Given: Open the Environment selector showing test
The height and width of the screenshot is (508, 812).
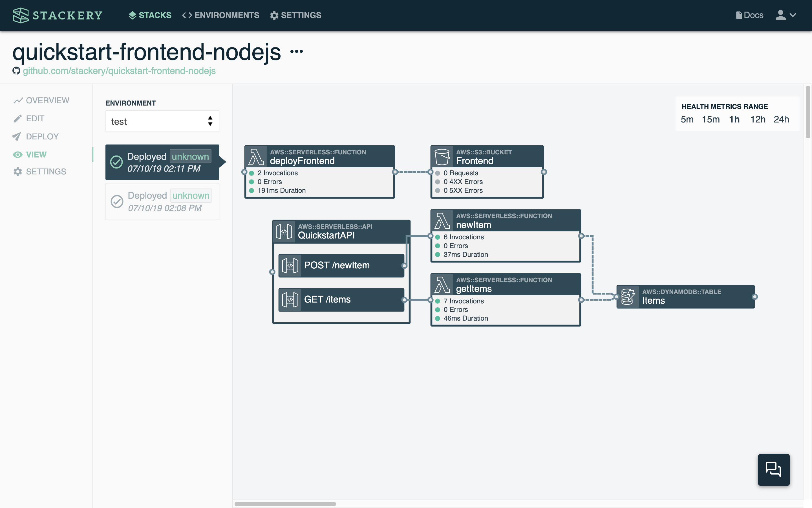Looking at the screenshot, I should [162, 121].
